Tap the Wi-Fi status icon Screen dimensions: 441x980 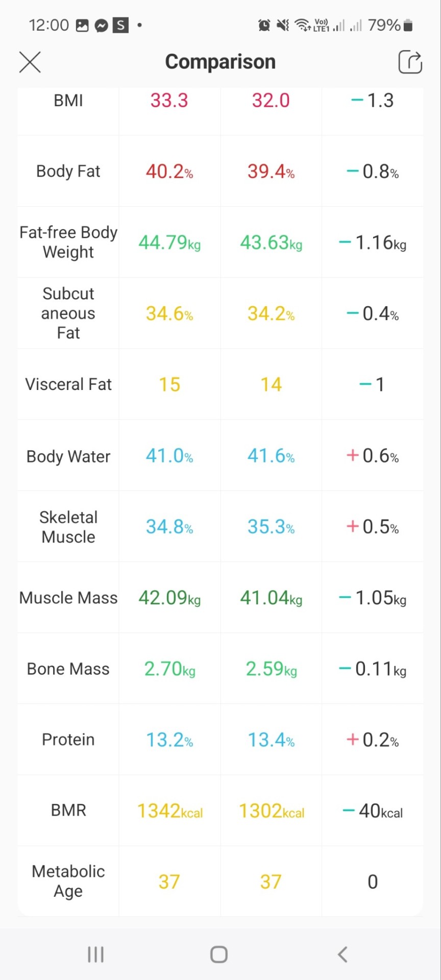303,25
